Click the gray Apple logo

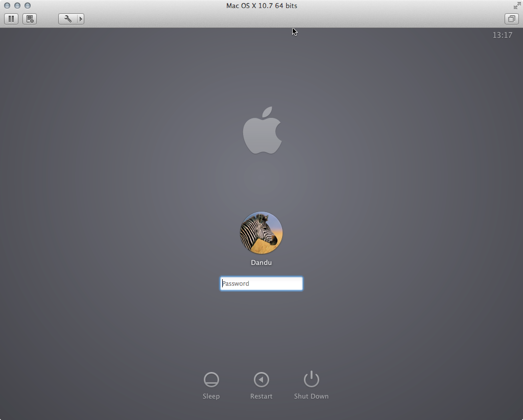pos(262,131)
